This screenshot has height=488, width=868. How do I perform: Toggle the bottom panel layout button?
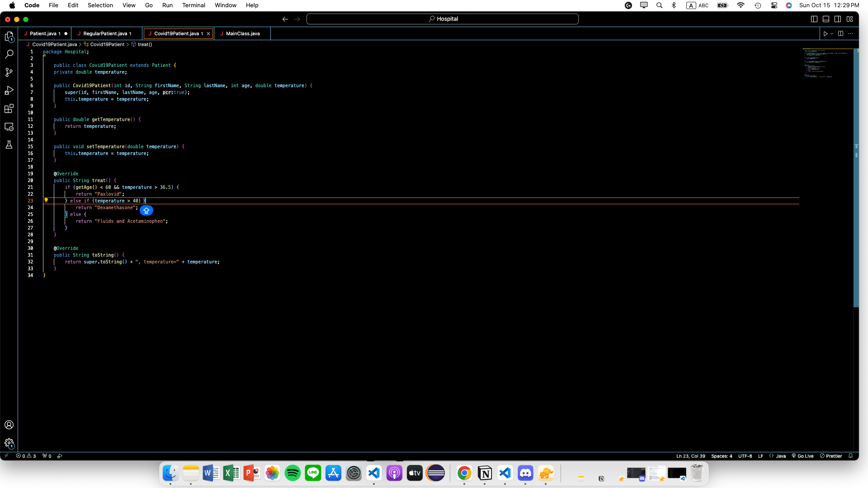click(x=826, y=19)
